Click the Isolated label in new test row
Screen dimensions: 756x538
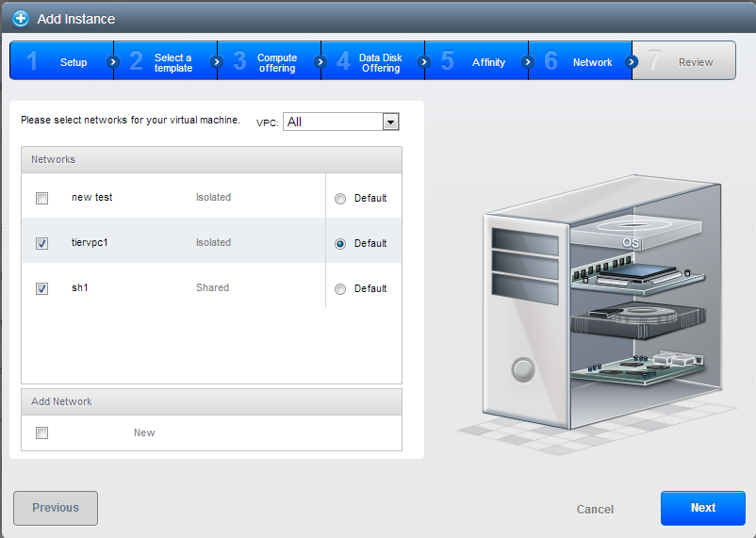click(x=214, y=197)
